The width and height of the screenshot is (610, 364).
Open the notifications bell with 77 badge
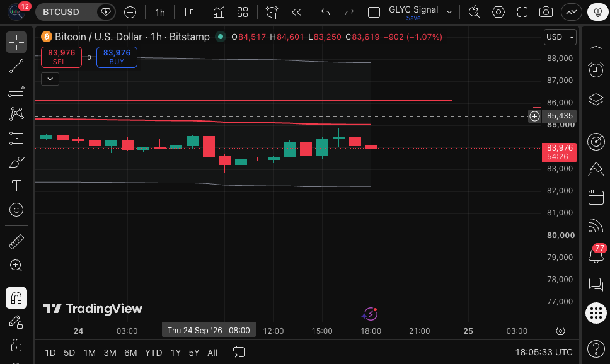click(596, 254)
